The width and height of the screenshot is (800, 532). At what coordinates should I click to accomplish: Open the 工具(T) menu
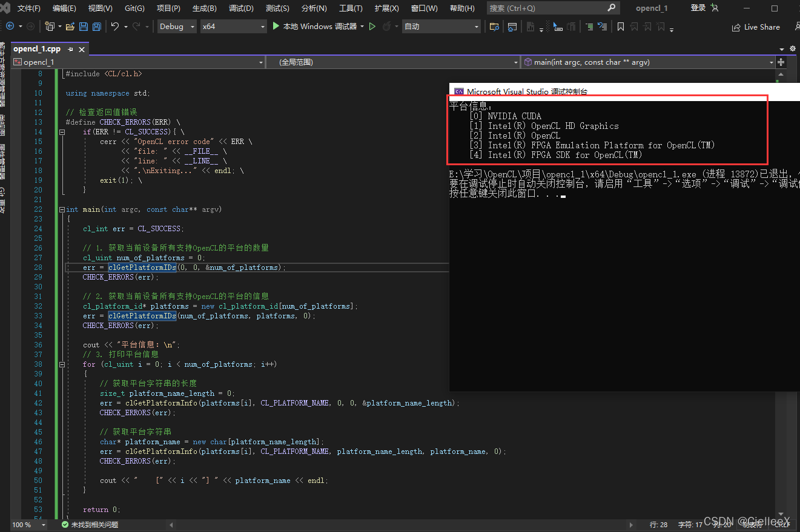pyautogui.click(x=351, y=8)
